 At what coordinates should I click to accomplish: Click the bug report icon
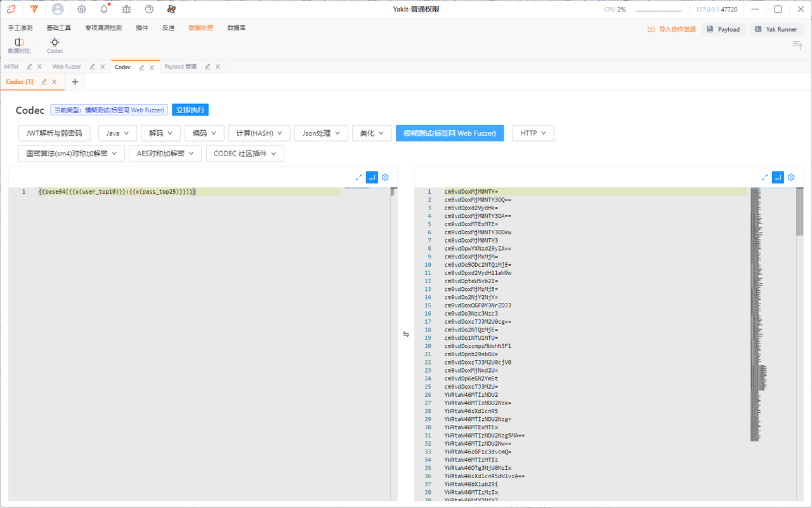126,10
